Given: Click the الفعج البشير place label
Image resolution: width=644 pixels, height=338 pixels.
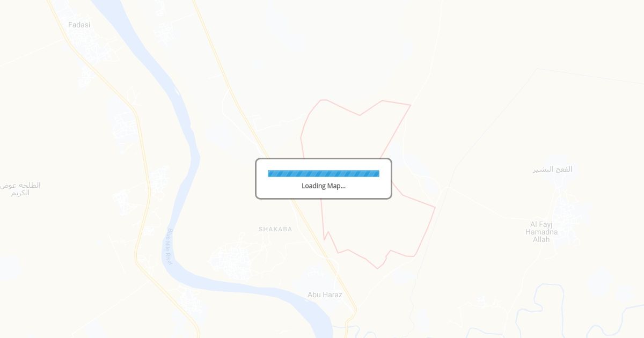Looking at the screenshot, I should (x=552, y=169).
